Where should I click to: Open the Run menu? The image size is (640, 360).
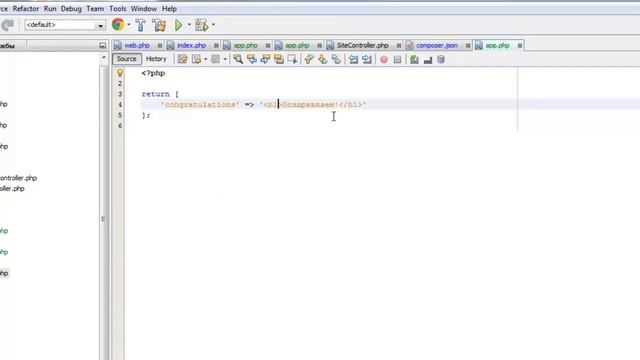coord(50,9)
